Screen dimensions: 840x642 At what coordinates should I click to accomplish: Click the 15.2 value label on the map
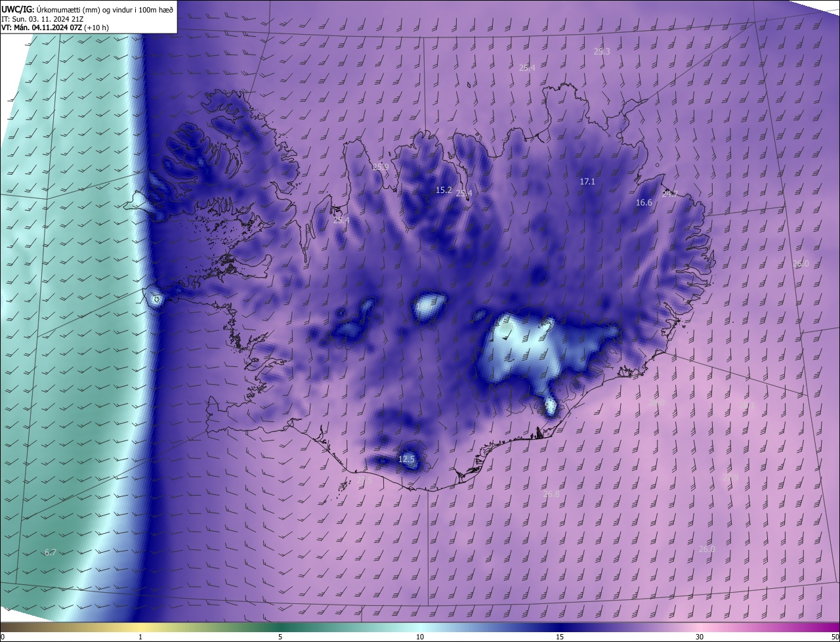point(444,190)
